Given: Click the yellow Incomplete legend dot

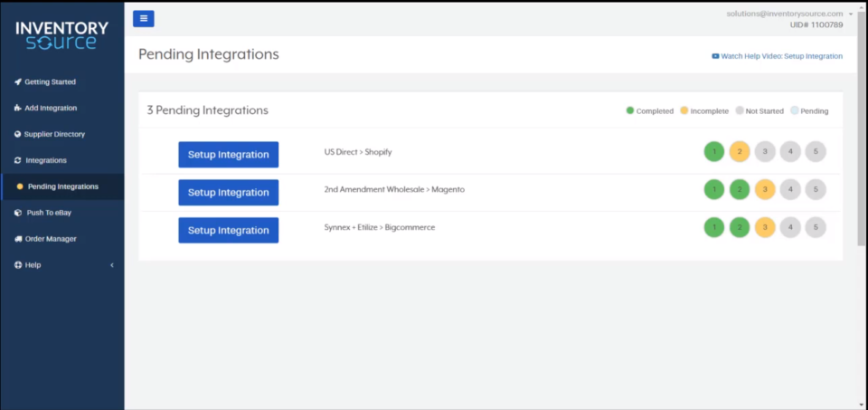Looking at the screenshot, I should [684, 110].
